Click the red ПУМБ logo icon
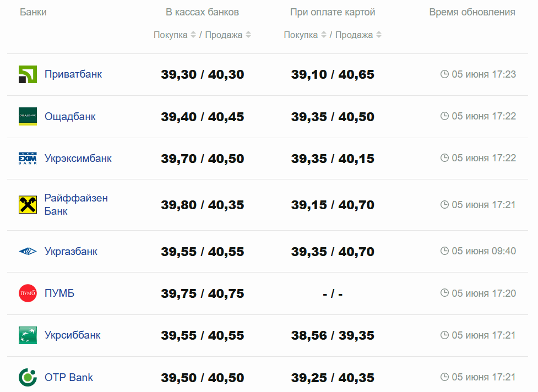Viewport: 538px width, 392px height. pos(28,293)
